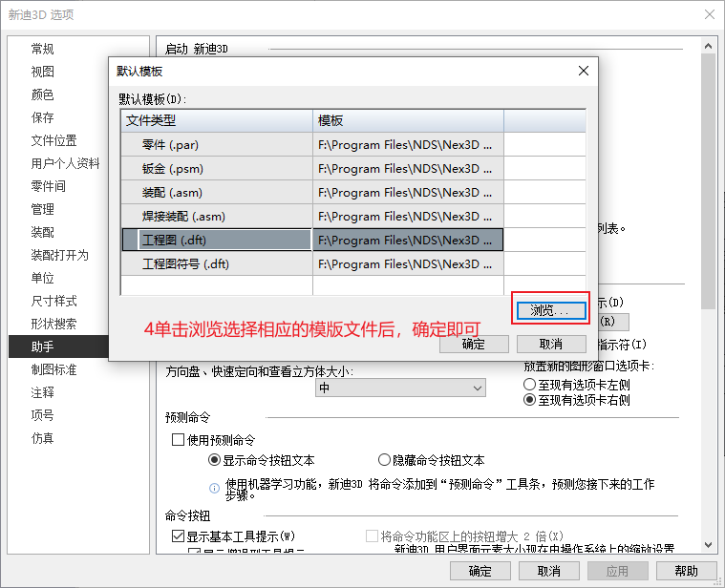Select the highlighted 助手 category
The height and width of the screenshot is (588, 725).
click(x=58, y=346)
